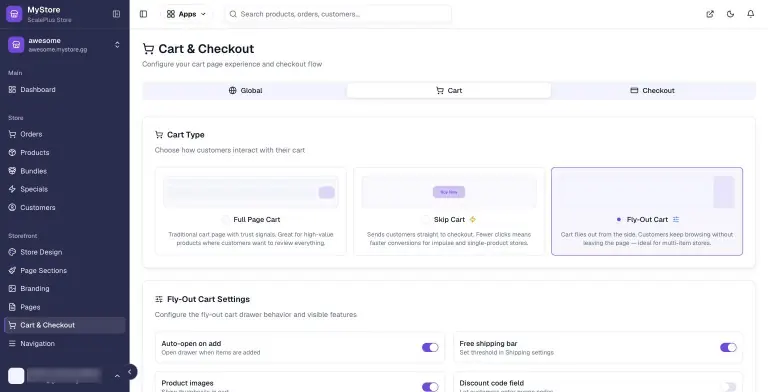Viewport: 768px width, 392px height.
Task: Click the awesome store avatar icon
Action: click(16, 45)
